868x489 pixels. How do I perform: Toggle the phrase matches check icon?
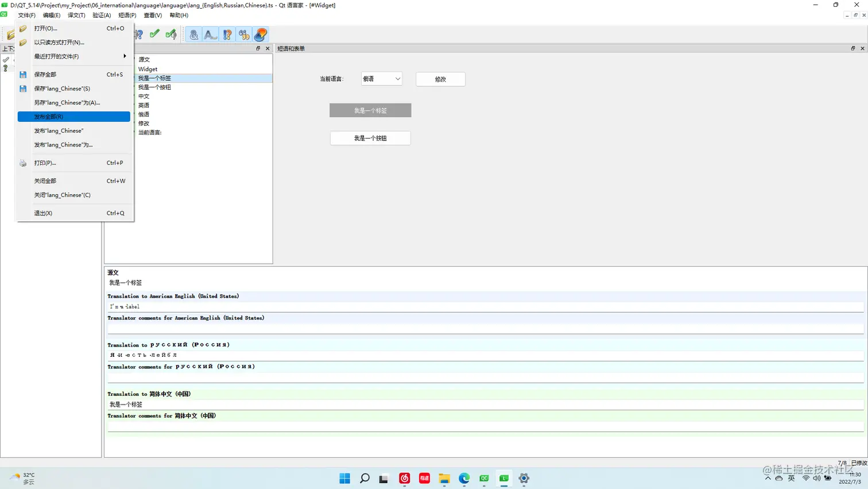click(x=244, y=34)
